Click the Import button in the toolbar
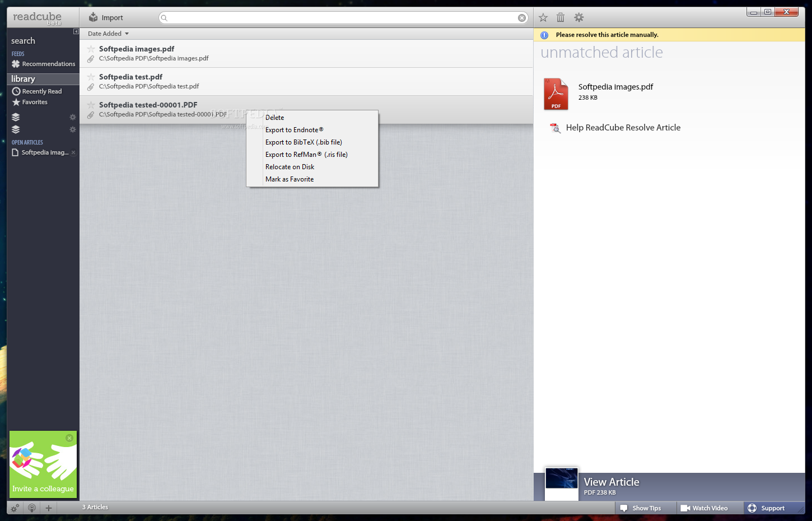The height and width of the screenshot is (521, 812). [106, 17]
